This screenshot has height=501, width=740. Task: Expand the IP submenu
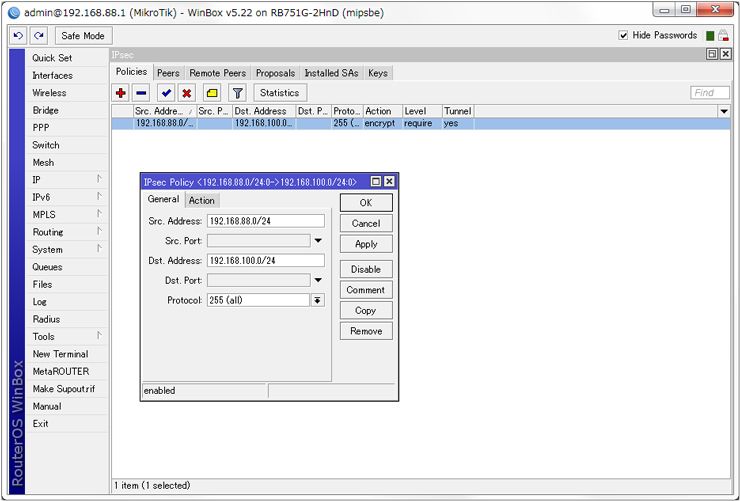coord(98,179)
